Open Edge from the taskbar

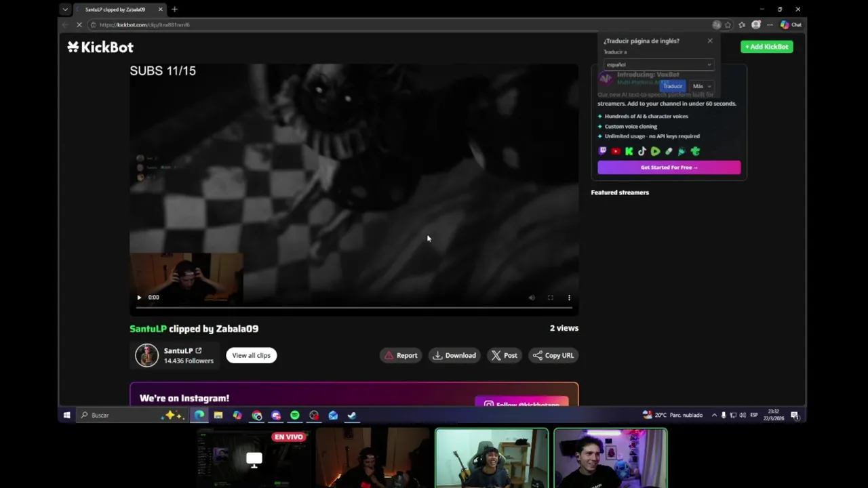click(199, 415)
